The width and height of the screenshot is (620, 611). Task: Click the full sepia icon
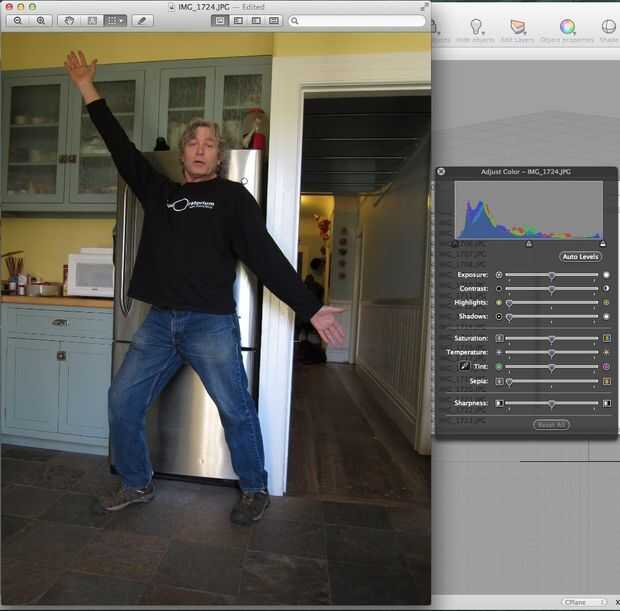(x=607, y=381)
